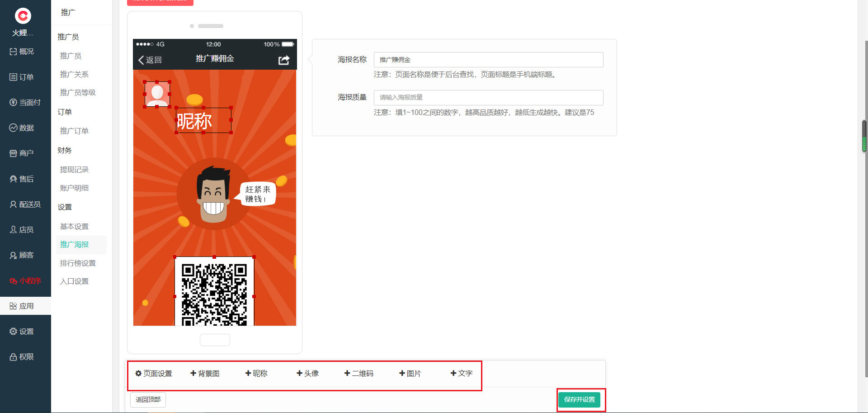This screenshot has height=413, width=868.
Task: Select the 昵称 text element on poster
Action: (x=203, y=120)
